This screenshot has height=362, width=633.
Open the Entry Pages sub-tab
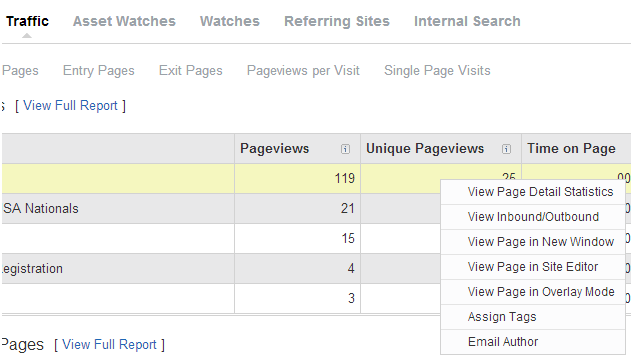coord(99,71)
